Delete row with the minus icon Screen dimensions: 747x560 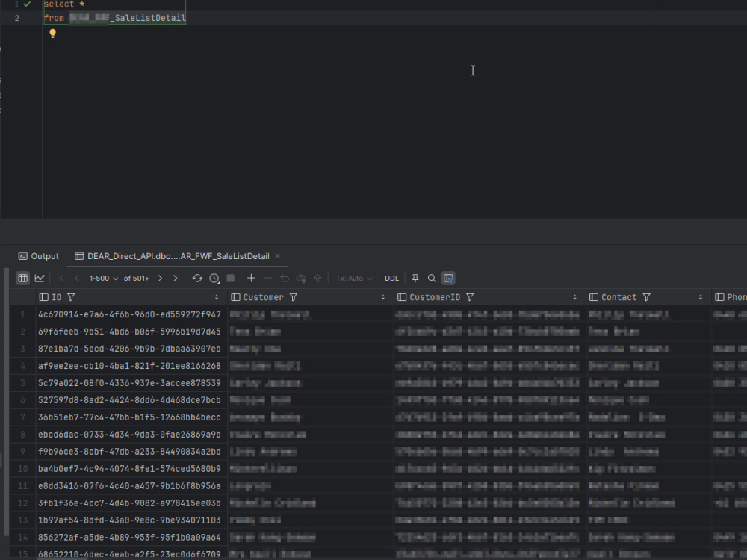(267, 278)
